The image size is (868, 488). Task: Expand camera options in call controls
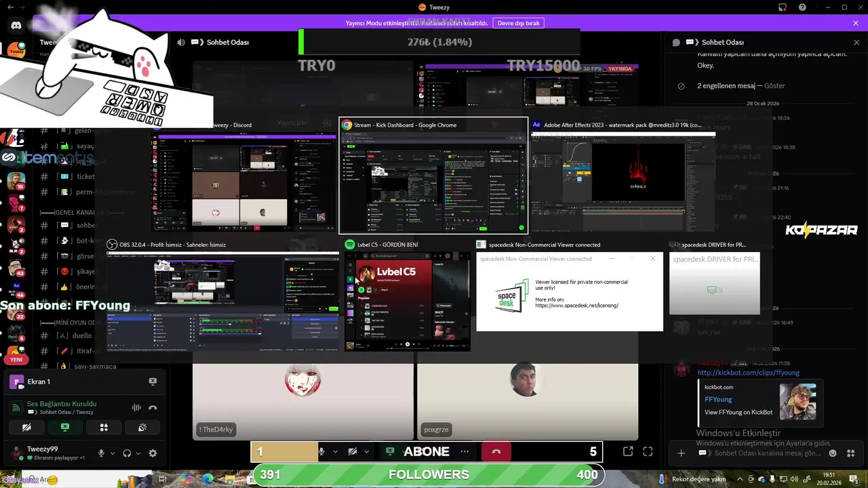click(x=367, y=451)
